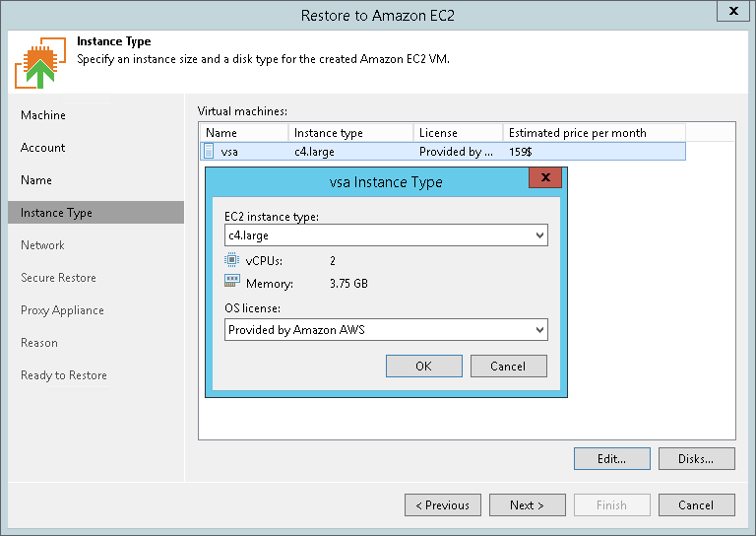Confirm with the OK button

click(423, 367)
